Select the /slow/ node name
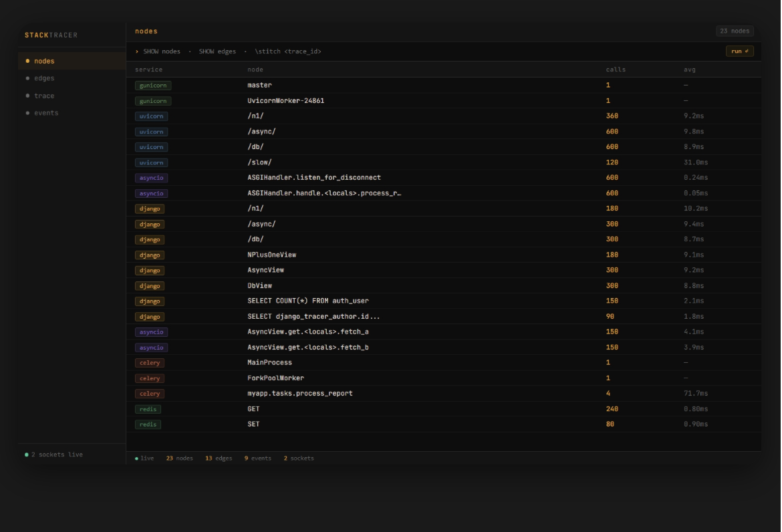Image resolution: width=782 pixels, height=532 pixels. (x=259, y=162)
